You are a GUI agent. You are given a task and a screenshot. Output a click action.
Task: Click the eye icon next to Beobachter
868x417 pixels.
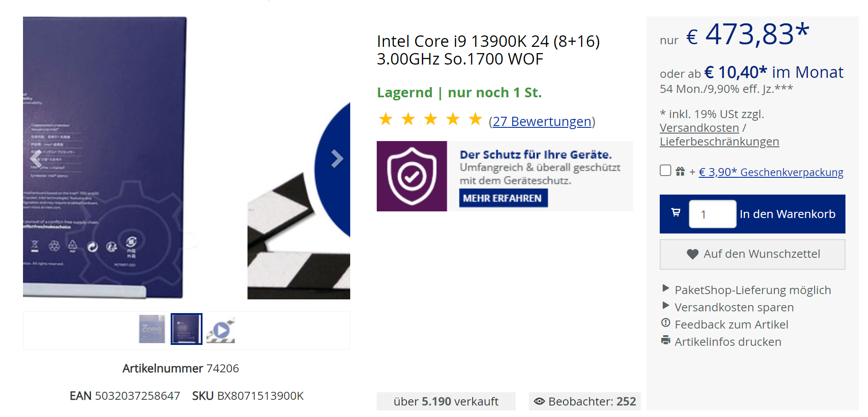pyautogui.click(x=539, y=401)
